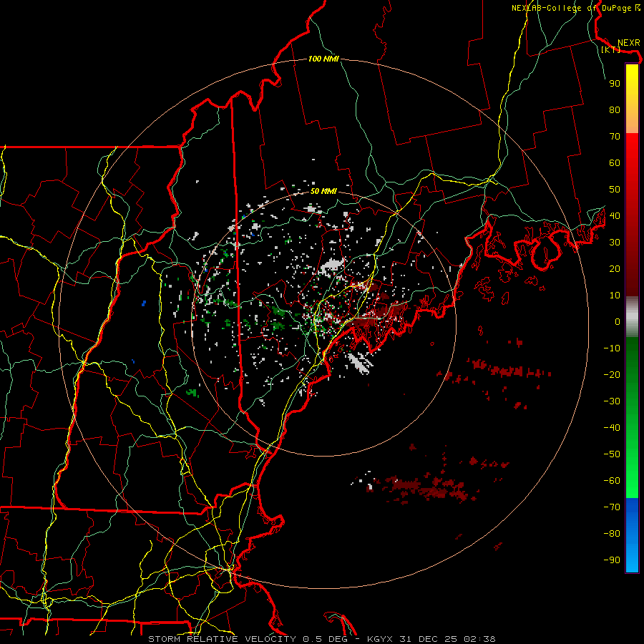Click the positive 90 scale label

click(615, 84)
